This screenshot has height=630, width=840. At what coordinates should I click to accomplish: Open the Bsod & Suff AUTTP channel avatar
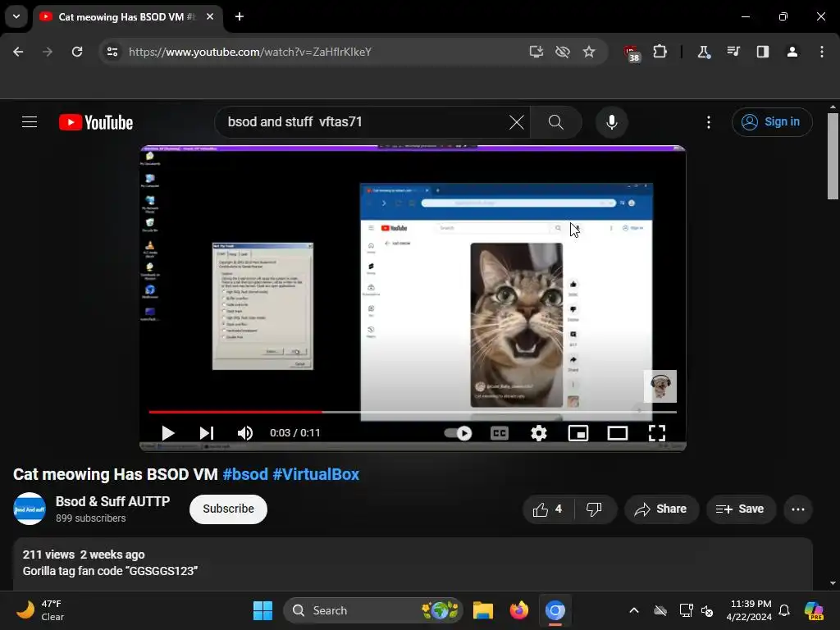click(x=30, y=509)
